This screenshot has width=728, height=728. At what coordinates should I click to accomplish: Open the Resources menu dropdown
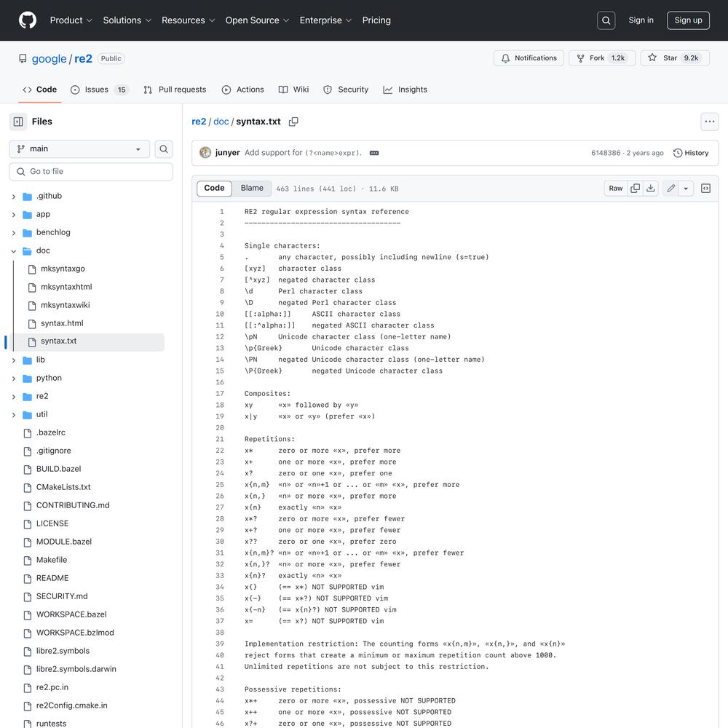(188, 20)
